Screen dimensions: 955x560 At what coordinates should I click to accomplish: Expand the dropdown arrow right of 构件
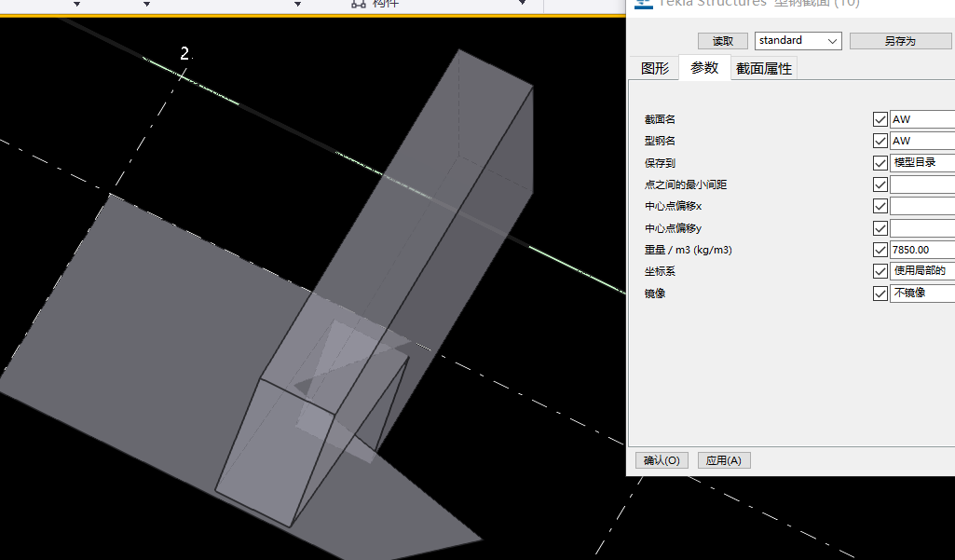[522, 3]
